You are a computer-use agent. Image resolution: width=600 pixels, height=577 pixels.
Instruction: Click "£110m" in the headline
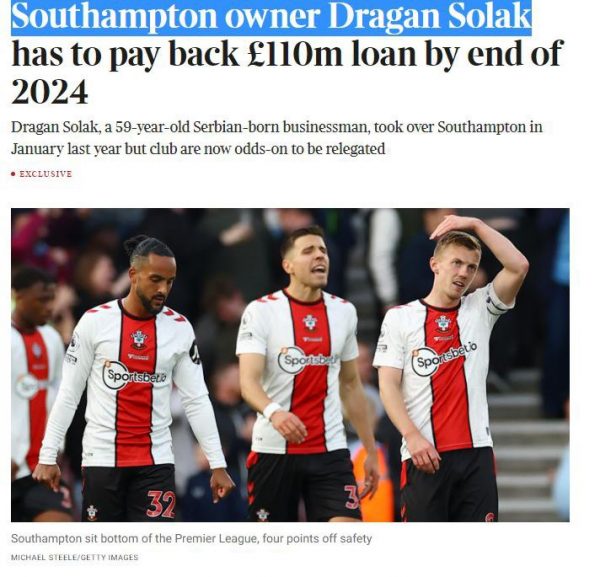pos(295,54)
